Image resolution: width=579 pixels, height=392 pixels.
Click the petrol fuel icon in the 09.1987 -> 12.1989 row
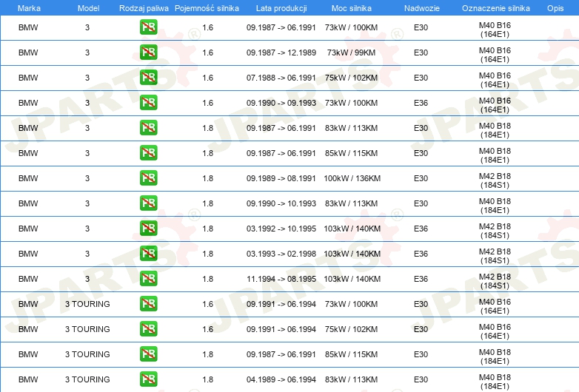point(148,53)
